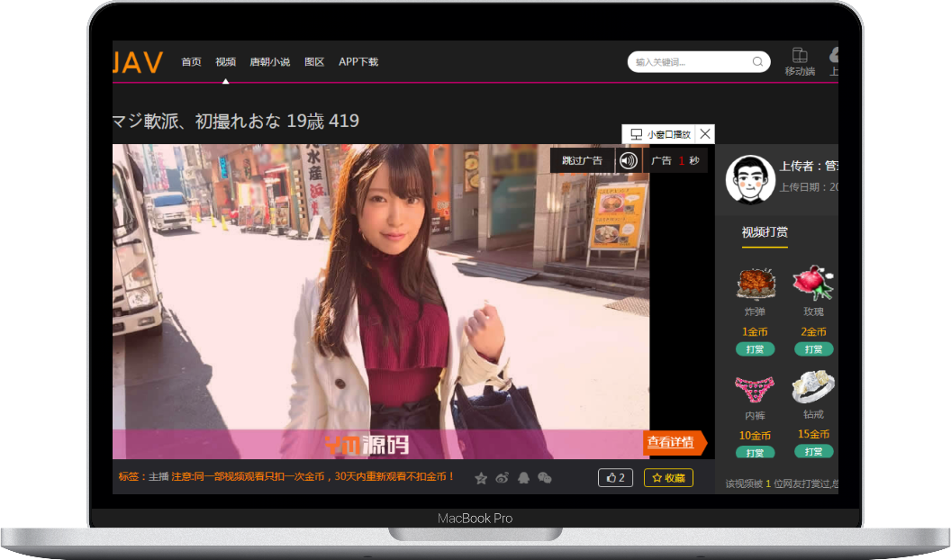The height and width of the screenshot is (560, 951).
Task: Go to the 图区 section
Action: (x=314, y=62)
